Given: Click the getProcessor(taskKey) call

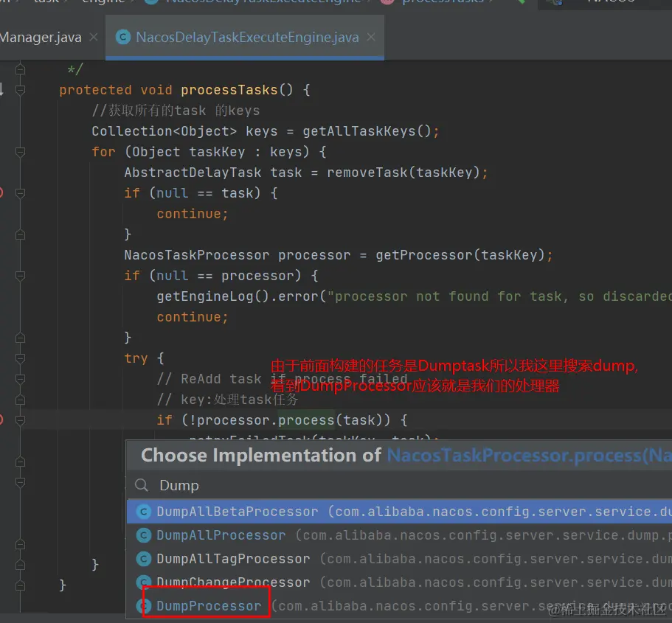Looking at the screenshot, I should (460, 255).
